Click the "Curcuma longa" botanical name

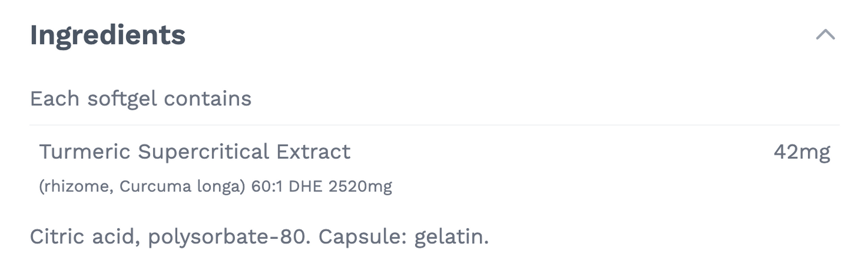pyautogui.click(x=182, y=187)
